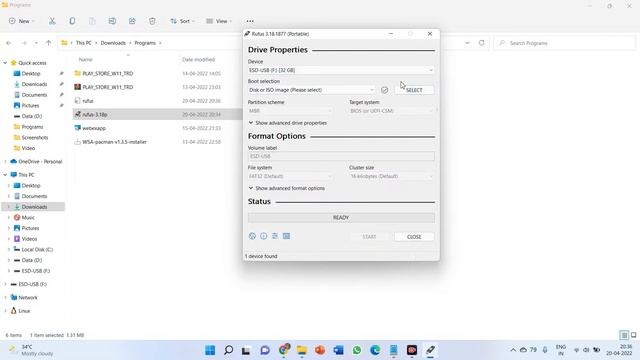Open Microsoft Edge from the taskbar
640x360 pixels.
[x=375, y=350]
